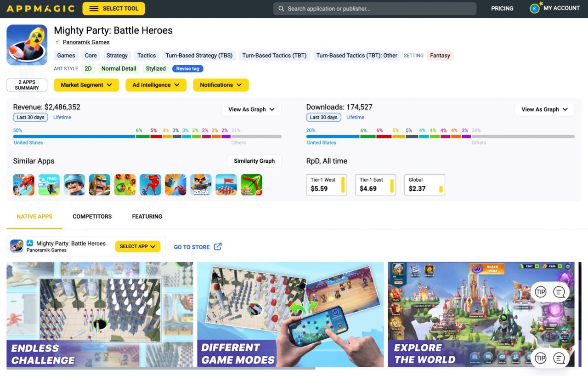Viewport: 588px width, 376px height.
Task: Open the Select Tool menu
Action: pyautogui.click(x=113, y=8)
